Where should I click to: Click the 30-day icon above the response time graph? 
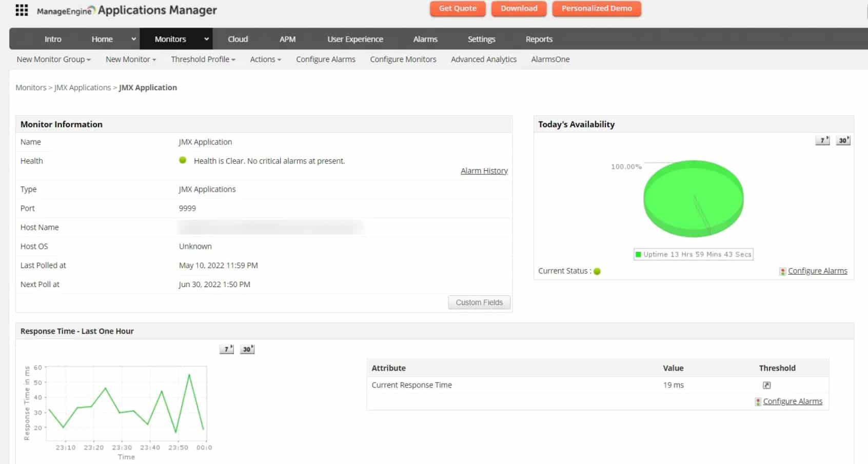coord(247,349)
